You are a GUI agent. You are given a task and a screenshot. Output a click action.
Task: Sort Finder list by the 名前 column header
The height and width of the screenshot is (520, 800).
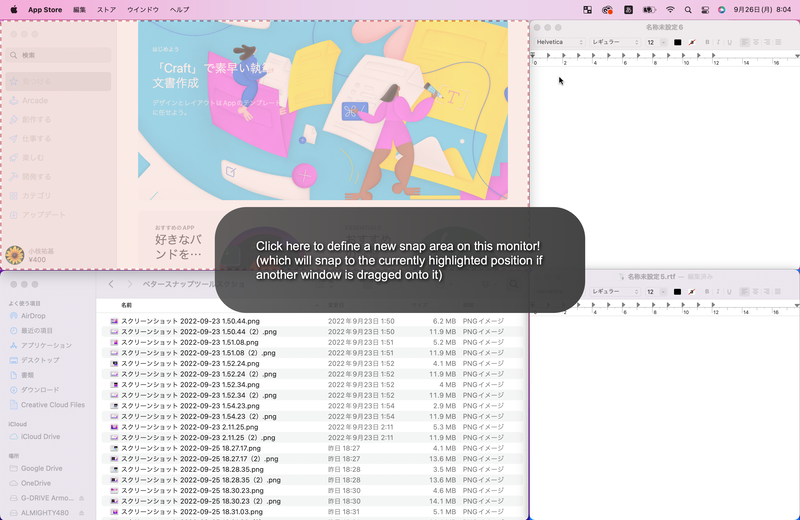pos(126,305)
